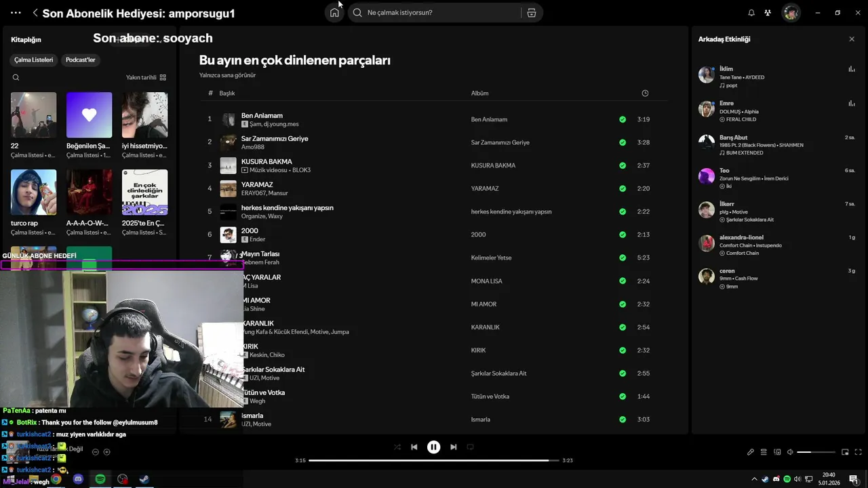Open the Beğenilen Şarkılar heart playlist

tap(89, 115)
